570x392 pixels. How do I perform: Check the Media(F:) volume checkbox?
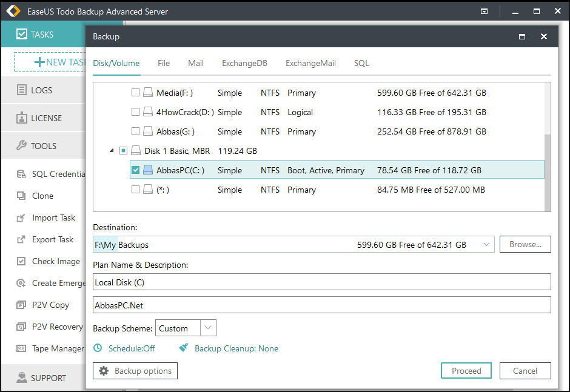(x=135, y=93)
